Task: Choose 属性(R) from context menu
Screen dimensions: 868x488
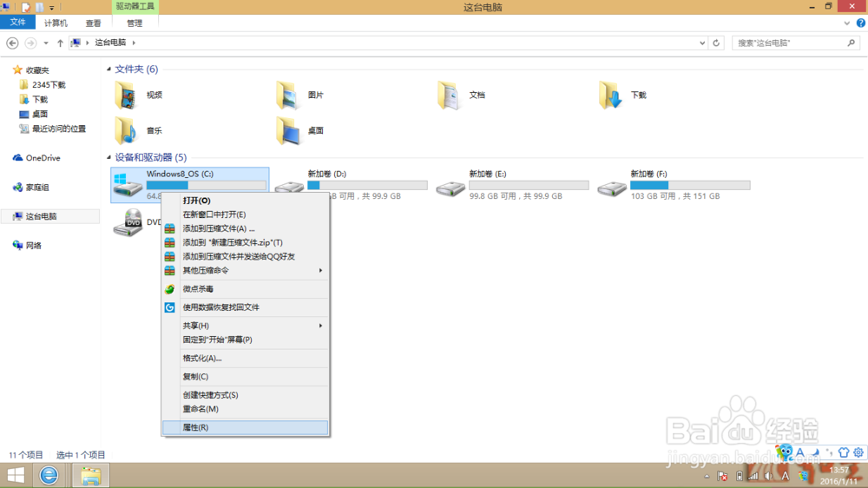Action: pyautogui.click(x=246, y=427)
